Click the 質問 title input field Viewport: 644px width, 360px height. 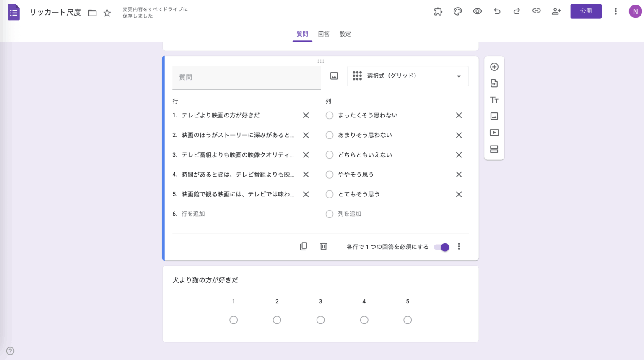coord(247,77)
